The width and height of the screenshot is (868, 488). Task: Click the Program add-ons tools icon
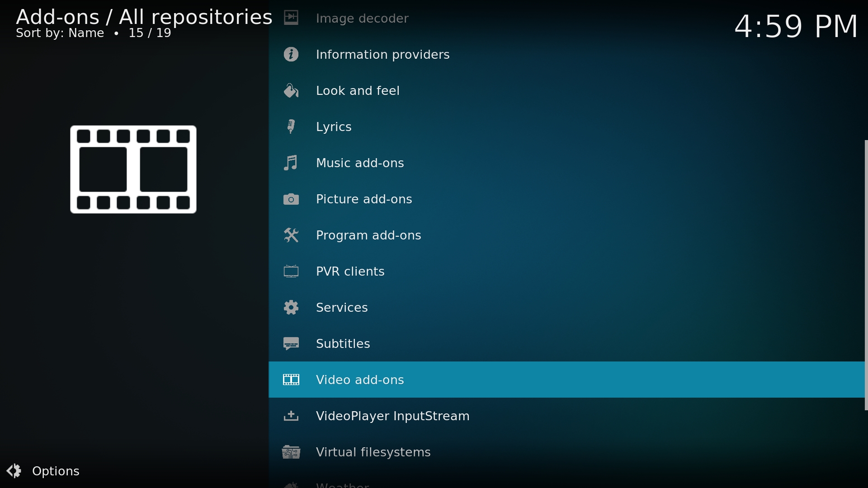[291, 235]
